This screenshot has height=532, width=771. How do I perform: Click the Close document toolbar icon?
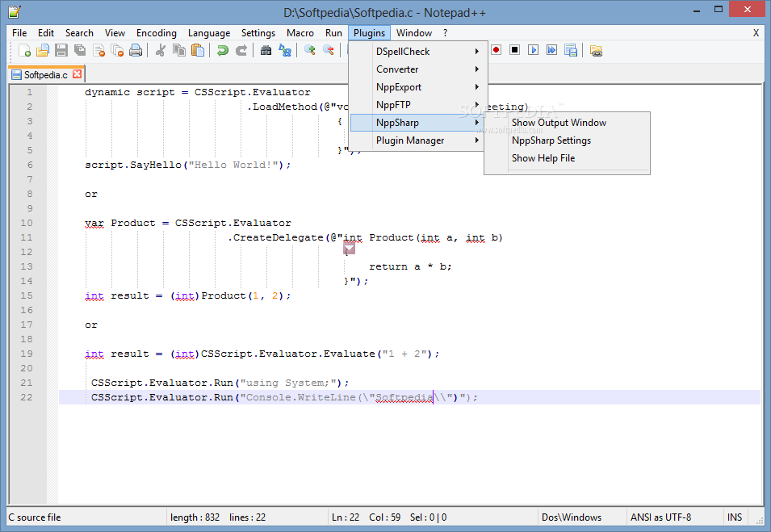pos(98,50)
